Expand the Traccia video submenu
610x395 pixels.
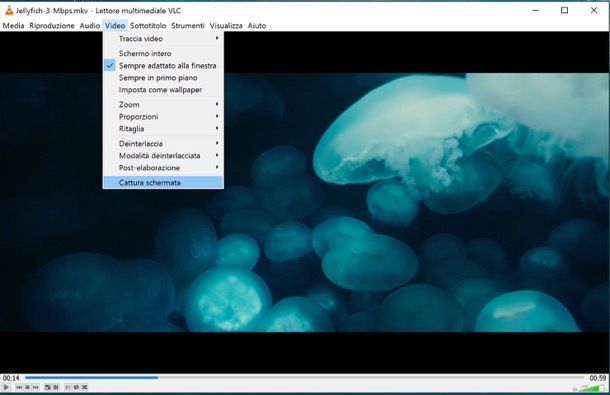[x=163, y=39]
